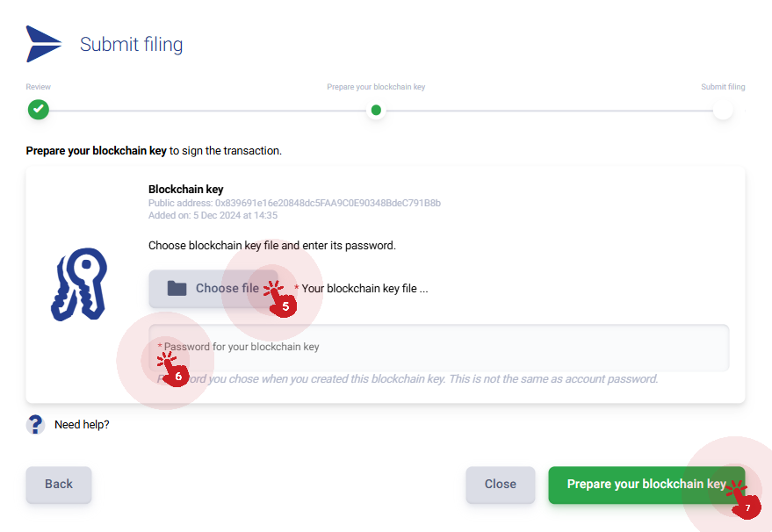Click the Prepare your blockchain key step label
This screenshot has height=532, width=772.
pos(376,87)
